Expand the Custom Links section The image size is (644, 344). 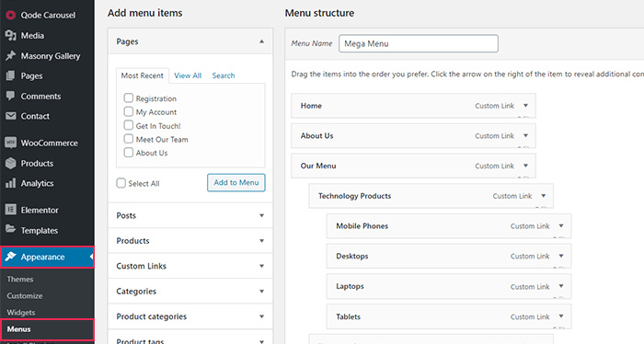261,266
